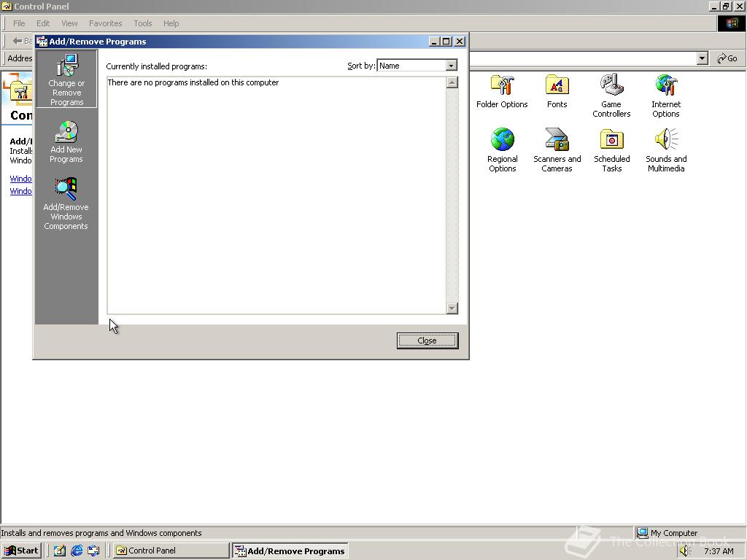Click the Control Panel address field
Viewport: 747px width, 560px height.
tap(582, 58)
